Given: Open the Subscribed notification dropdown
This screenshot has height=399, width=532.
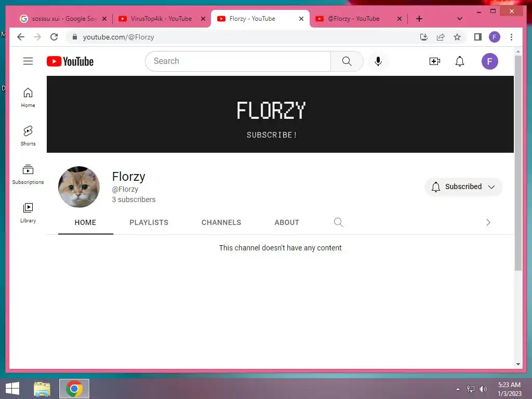Looking at the screenshot, I should coord(463,187).
